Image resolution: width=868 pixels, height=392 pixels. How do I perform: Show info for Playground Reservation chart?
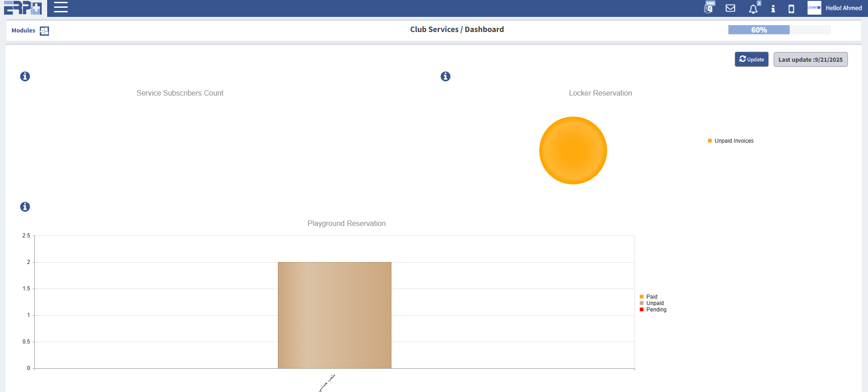pyautogui.click(x=25, y=207)
